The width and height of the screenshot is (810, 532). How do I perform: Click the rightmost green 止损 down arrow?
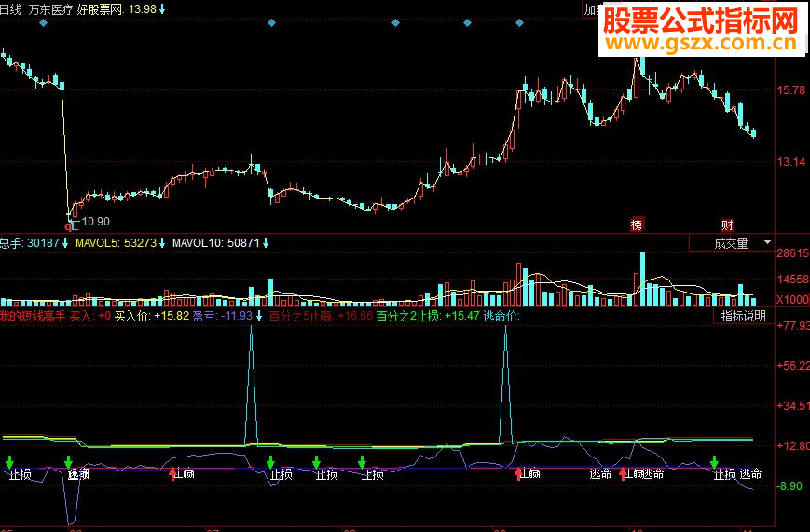click(x=714, y=462)
